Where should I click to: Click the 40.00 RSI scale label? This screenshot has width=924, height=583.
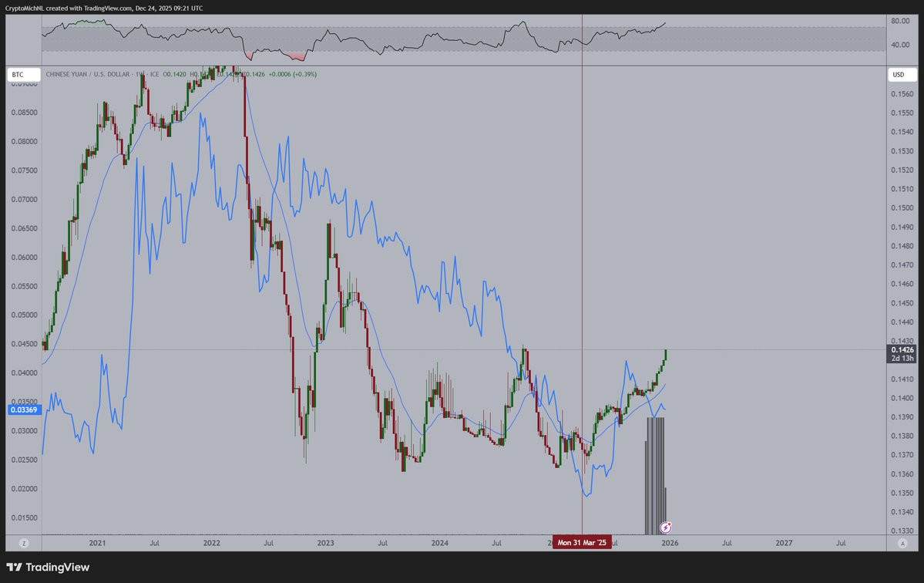(900, 45)
